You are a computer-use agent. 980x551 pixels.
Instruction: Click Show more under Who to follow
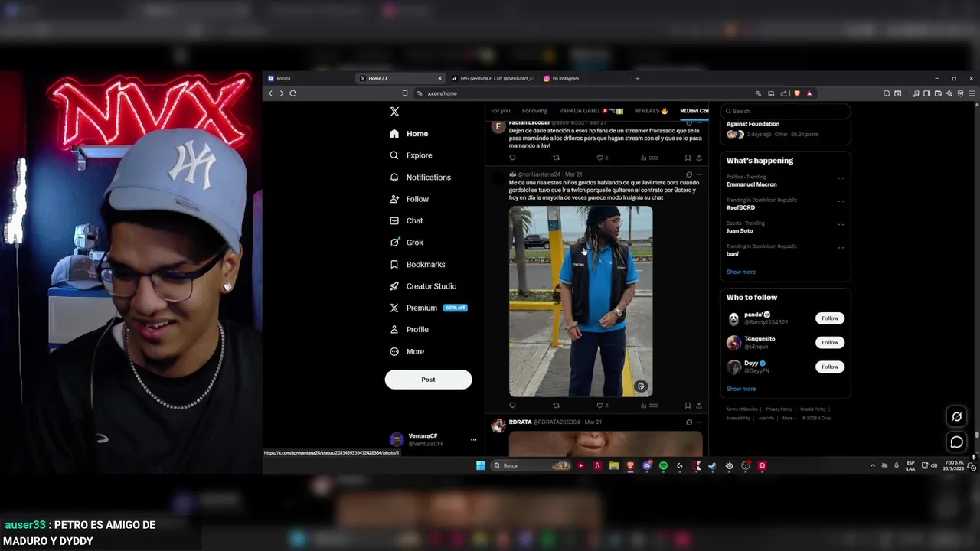tap(740, 390)
